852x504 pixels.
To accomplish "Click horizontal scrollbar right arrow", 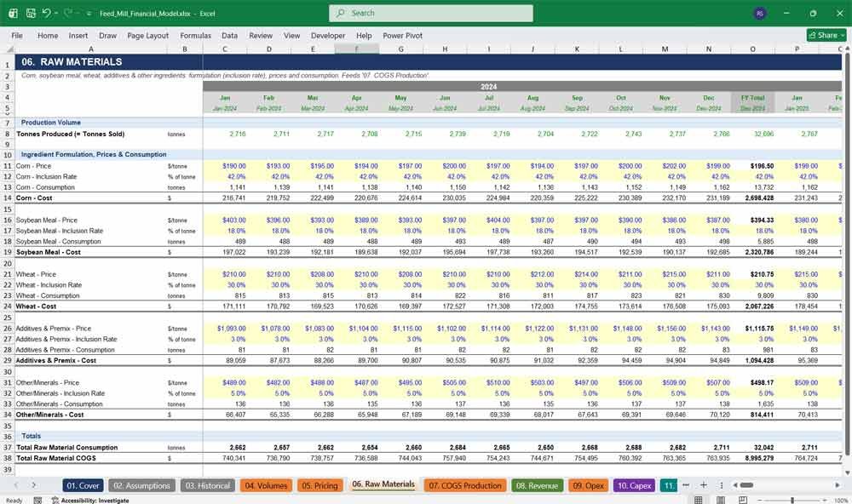I will pyautogui.click(x=838, y=485).
